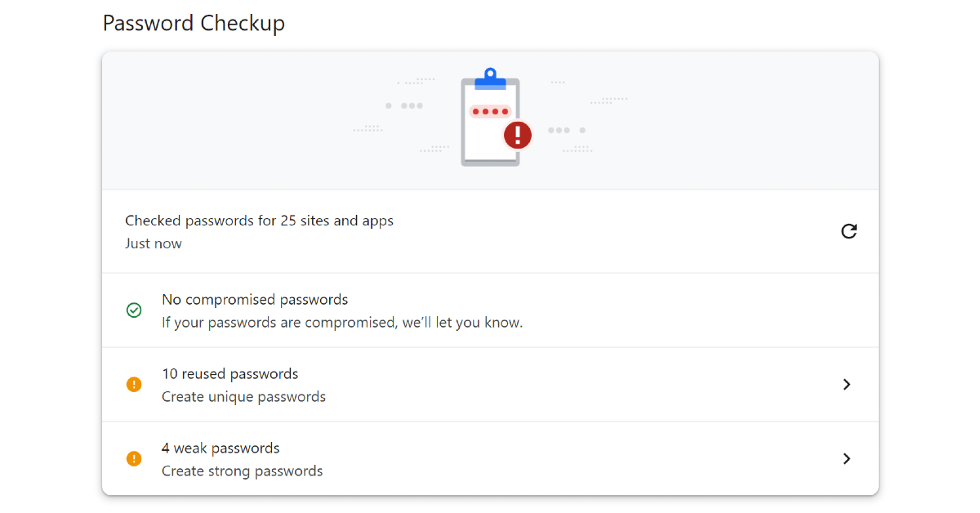
Task: Click the "No compromised passwords" label
Action: [255, 300]
